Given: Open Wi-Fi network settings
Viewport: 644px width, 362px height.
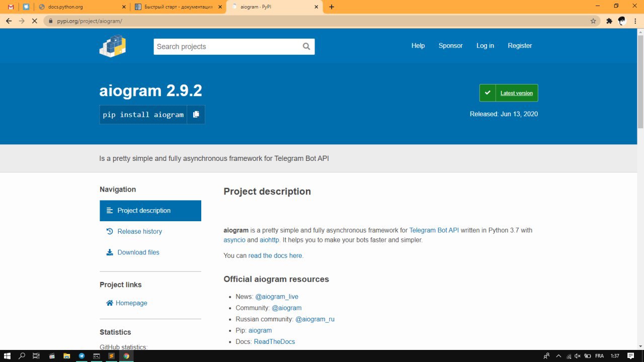Looking at the screenshot, I should (x=568, y=356).
